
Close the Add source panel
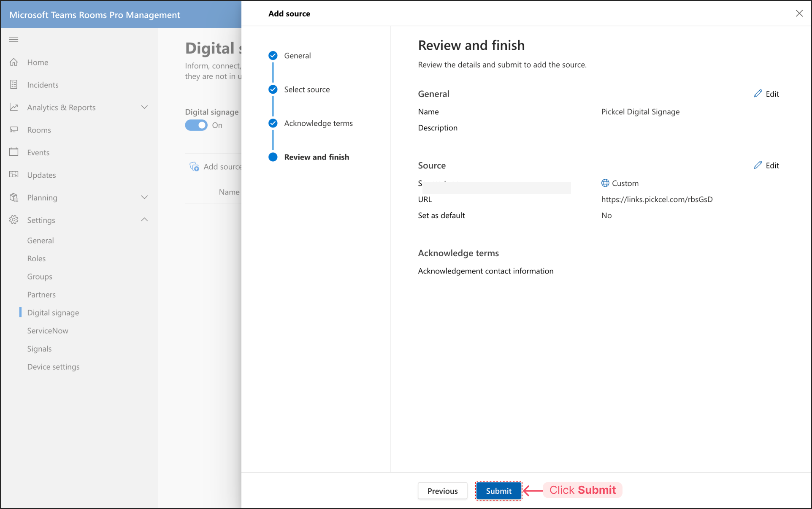click(799, 14)
